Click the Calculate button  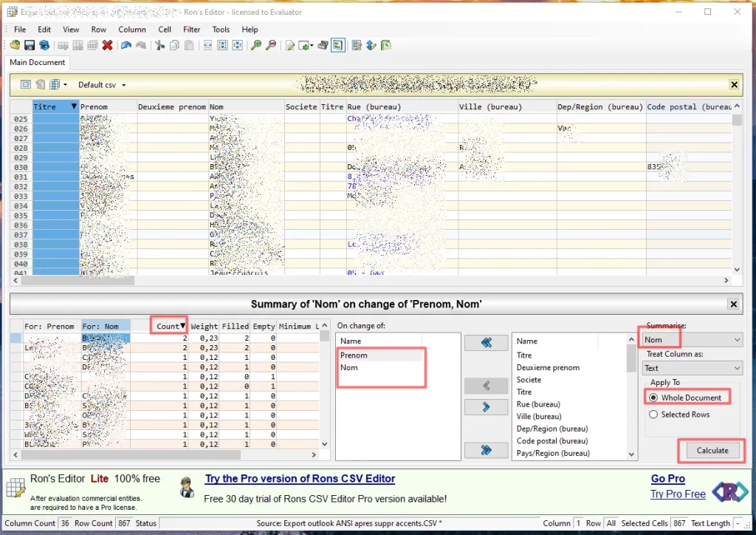(712, 450)
